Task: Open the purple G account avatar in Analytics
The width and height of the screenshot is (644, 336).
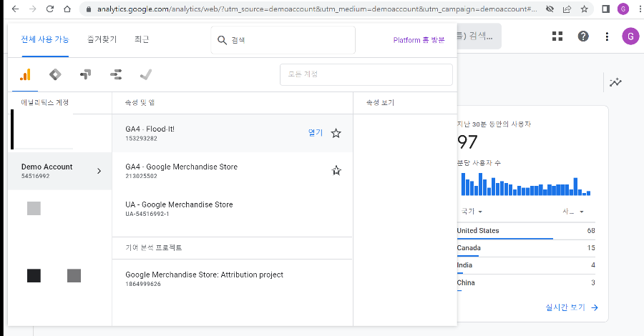Action: point(630,36)
